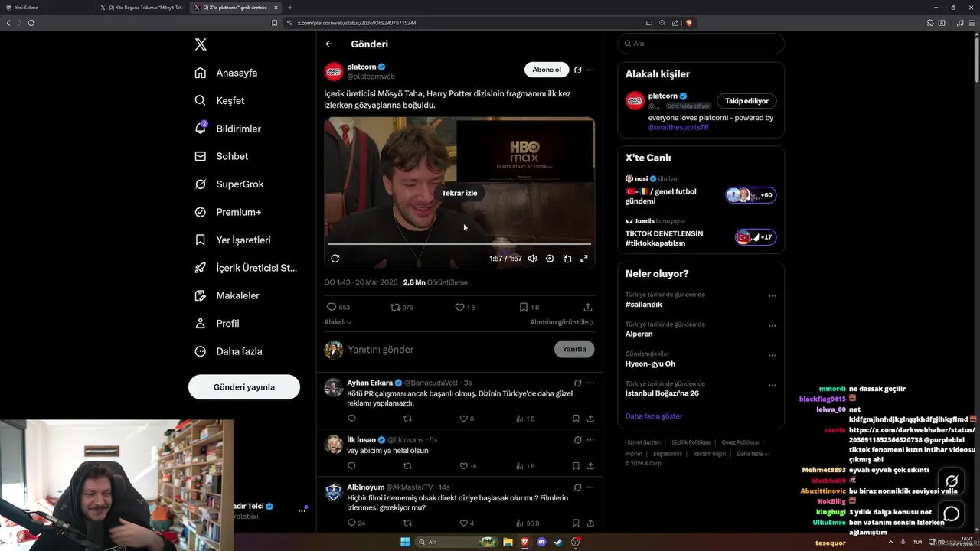This screenshot has width=980, height=551.
Task: Mute the video volume
Action: 533,259
